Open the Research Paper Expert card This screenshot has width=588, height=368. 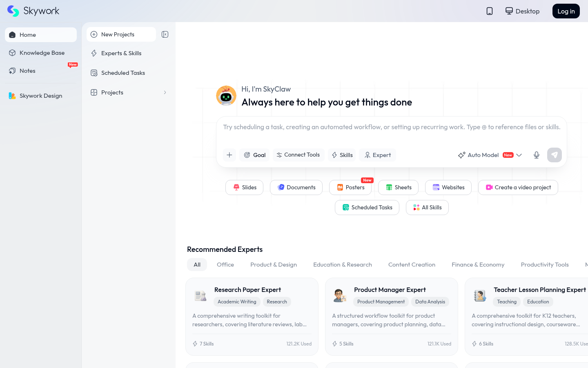[x=252, y=316]
